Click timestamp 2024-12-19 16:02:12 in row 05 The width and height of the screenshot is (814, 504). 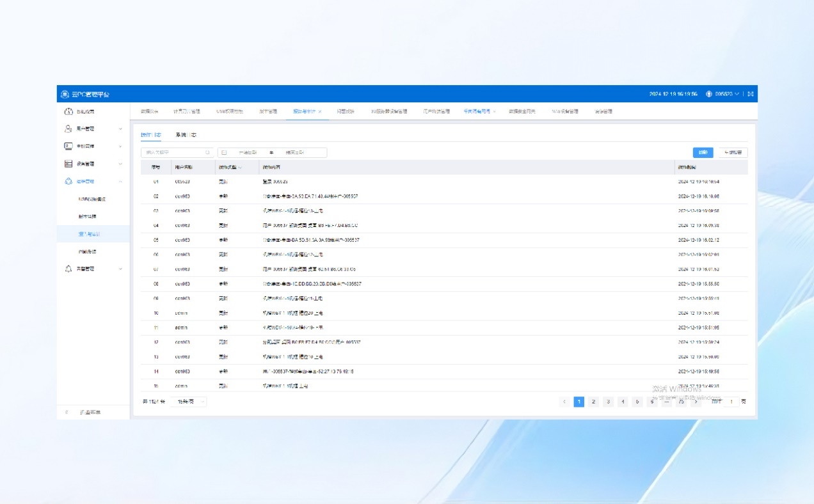[698, 240]
